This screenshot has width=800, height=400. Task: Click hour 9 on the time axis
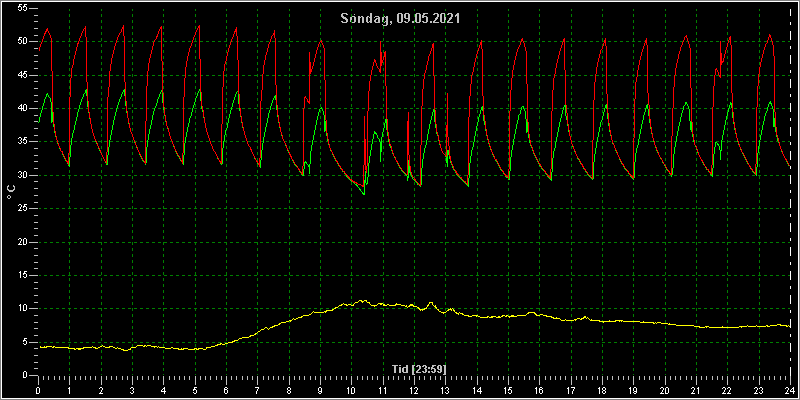pyautogui.click(x=320, y=390)
